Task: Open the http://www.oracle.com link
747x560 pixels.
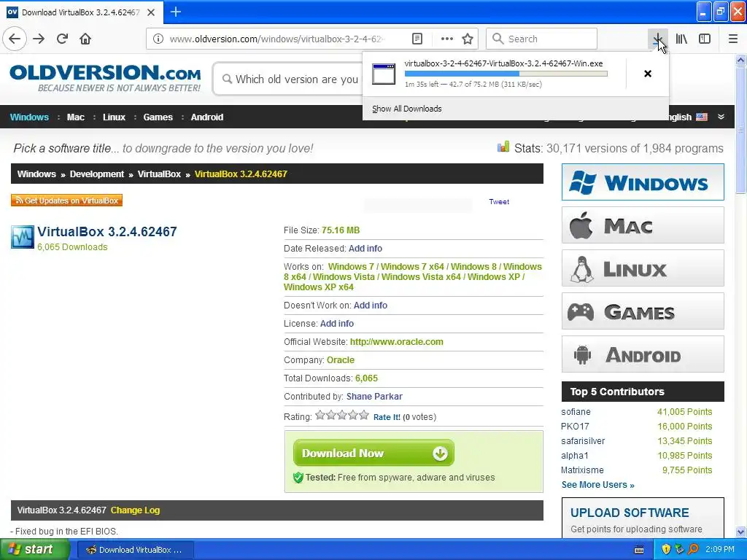Action: (396, 341)
